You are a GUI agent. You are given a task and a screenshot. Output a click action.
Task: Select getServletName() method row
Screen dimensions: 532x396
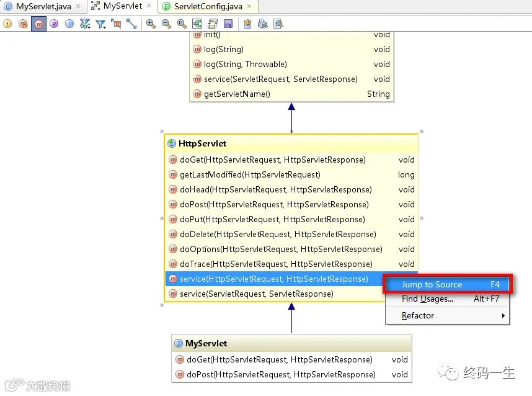[x=291, y=94]
